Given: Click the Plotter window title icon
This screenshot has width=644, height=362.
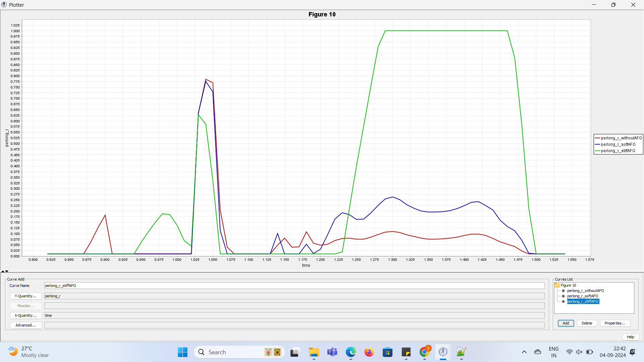Looking at the screenshot, I should click(4, 5).
